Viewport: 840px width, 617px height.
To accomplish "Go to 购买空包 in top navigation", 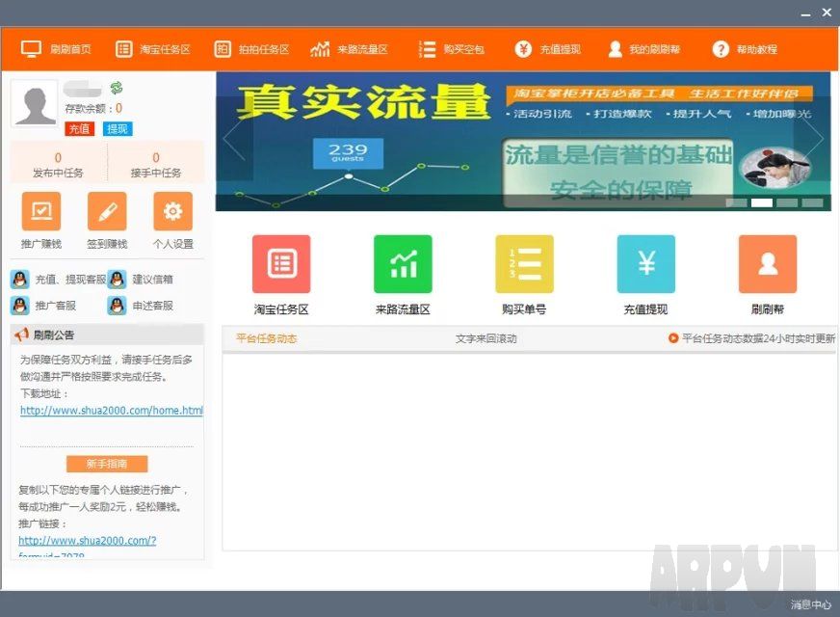I will [x=452, y=49].
